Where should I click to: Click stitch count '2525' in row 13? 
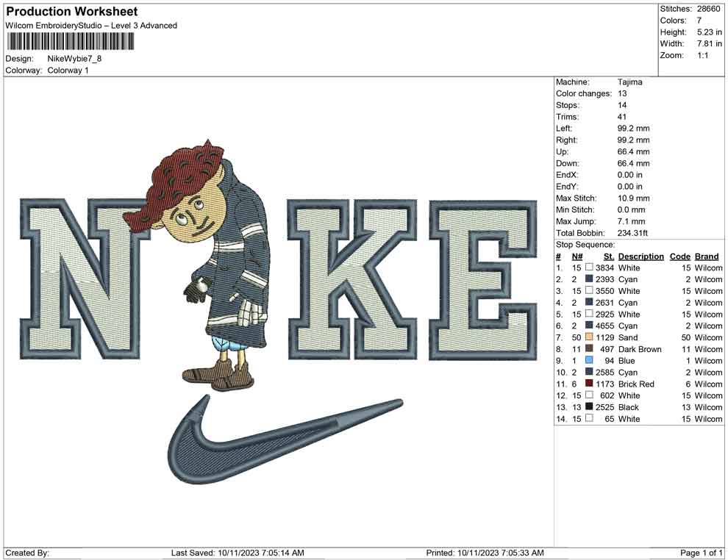click(x=605, y=407)
